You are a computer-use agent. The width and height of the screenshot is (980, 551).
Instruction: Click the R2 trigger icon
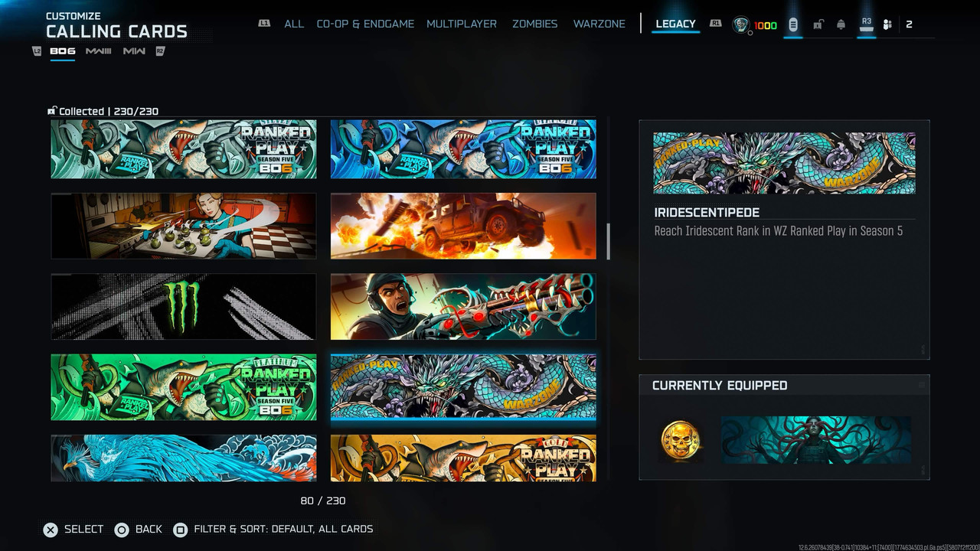pos(160,51)
